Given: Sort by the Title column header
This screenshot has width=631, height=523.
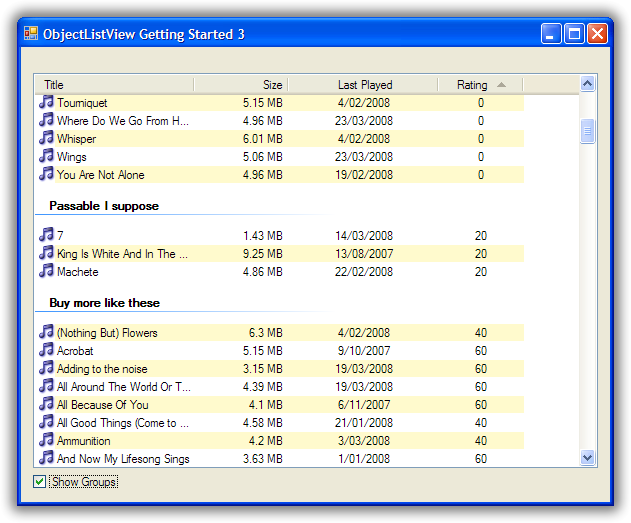Looking at the screenshot, I should click(114, 85).
